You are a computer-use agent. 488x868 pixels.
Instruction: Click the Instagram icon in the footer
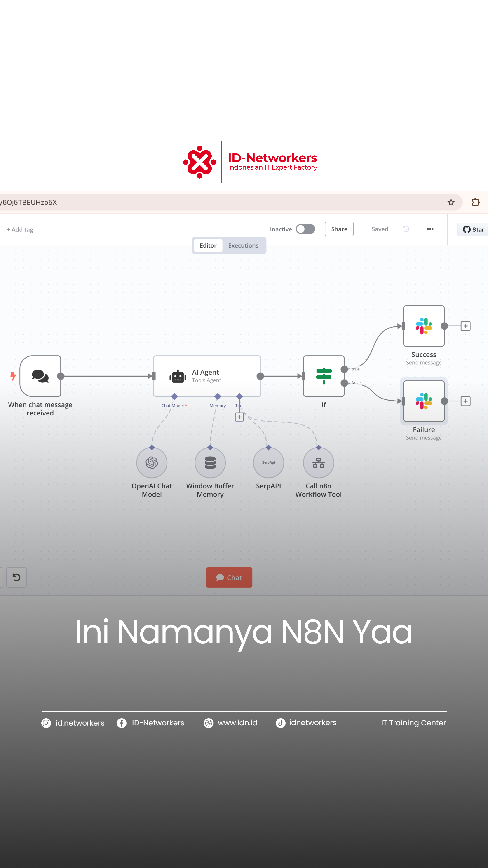46,723
